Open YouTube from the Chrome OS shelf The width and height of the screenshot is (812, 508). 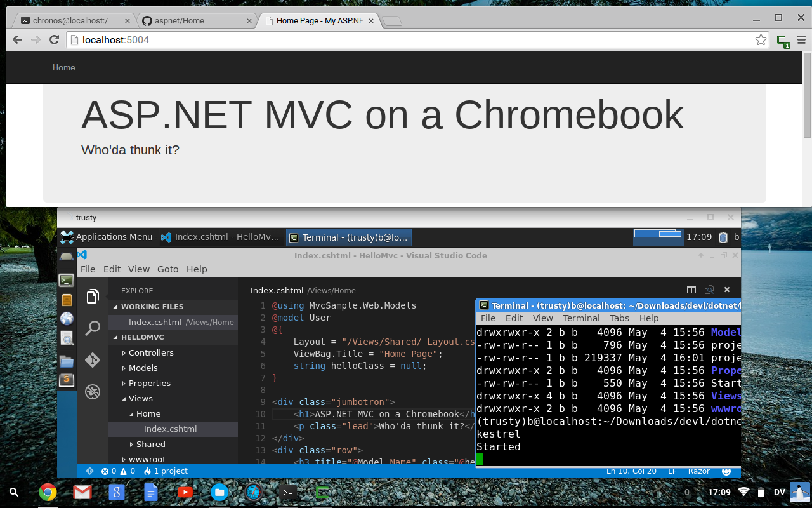pyautogui.click(x=185, y=492)
